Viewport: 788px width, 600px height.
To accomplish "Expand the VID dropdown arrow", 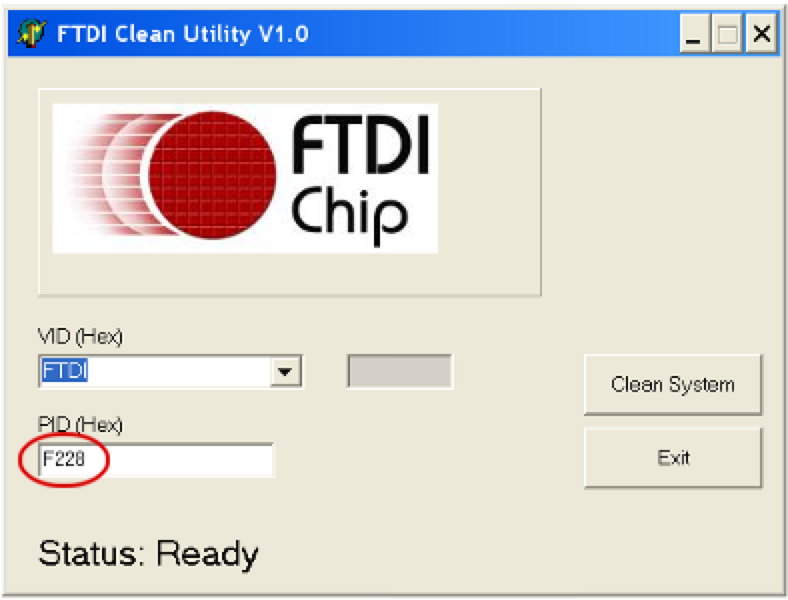I will [285, 372].
